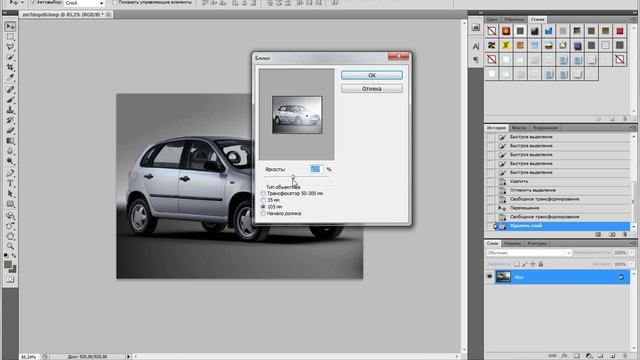Select the Zoom tool in toolbox
This screenshot has height=360, width=640.
(x=10, y=246)
